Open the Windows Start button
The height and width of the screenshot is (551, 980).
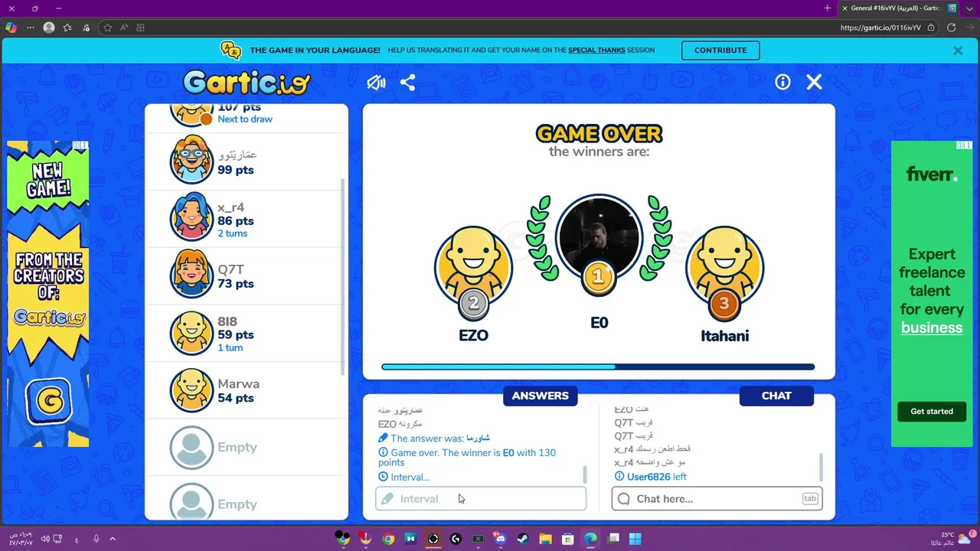635,539
